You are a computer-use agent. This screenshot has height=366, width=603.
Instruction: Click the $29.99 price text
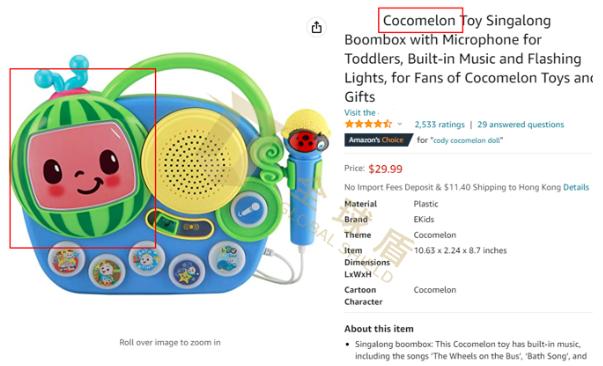pyautogui.click(x=385, y=169)
